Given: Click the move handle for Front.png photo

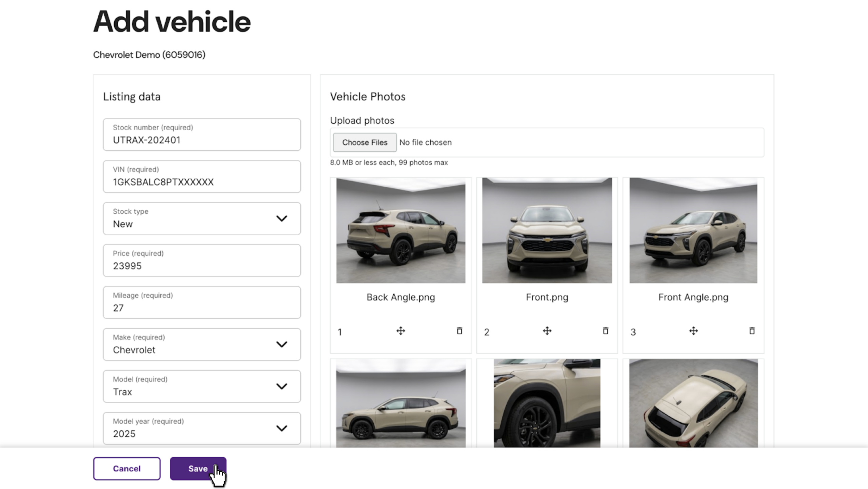Looking at the screenshot, I should (x=547, y=331).
